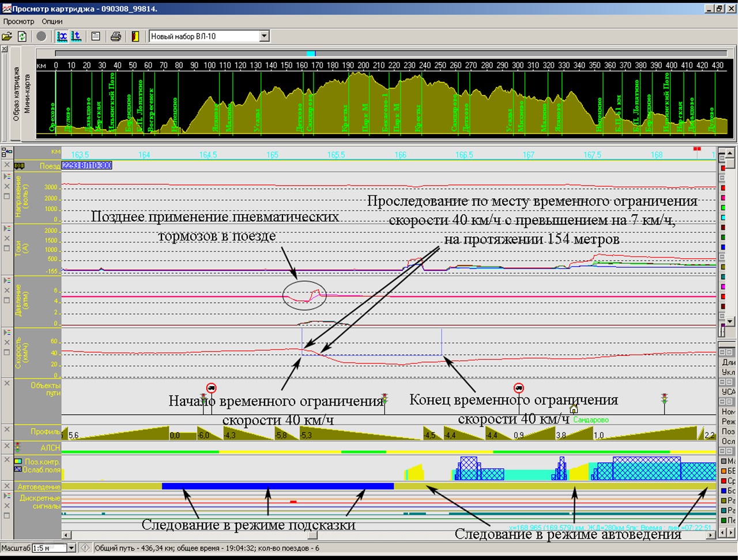Open the Опции menu
739x560 pixels.
point(52,21)
